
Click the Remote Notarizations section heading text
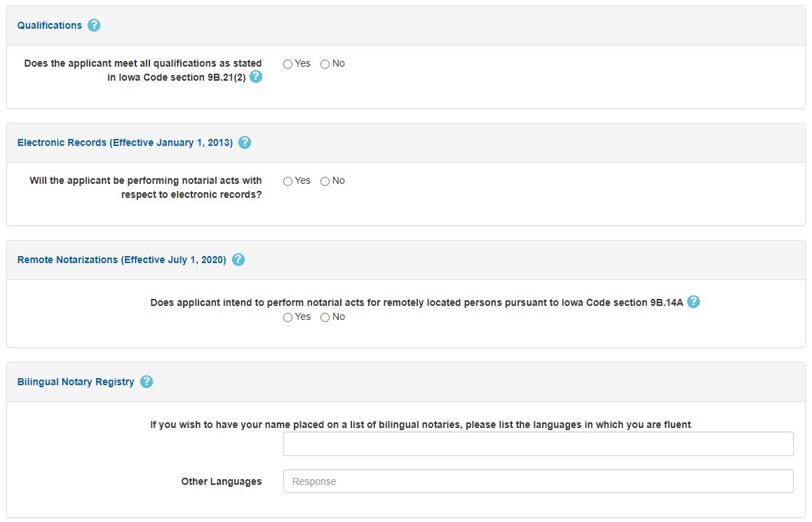pyautogui.click(x=121, y=260)
